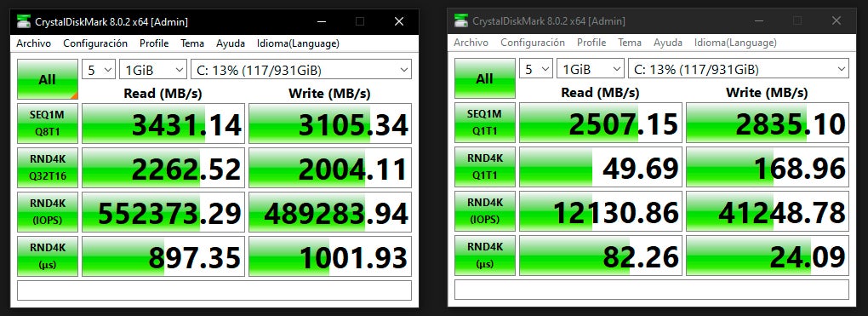Close the right CrystalDiskMark window

[x=837, y=20]
